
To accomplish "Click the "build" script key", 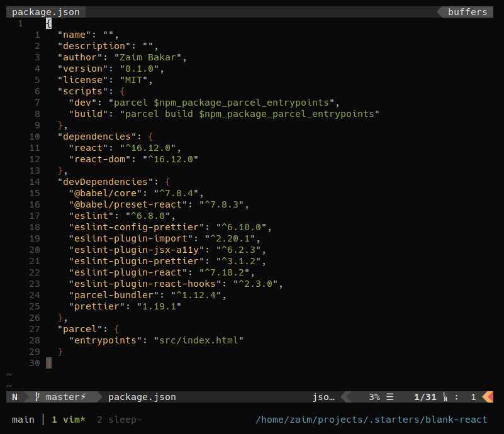I will 88,114.
